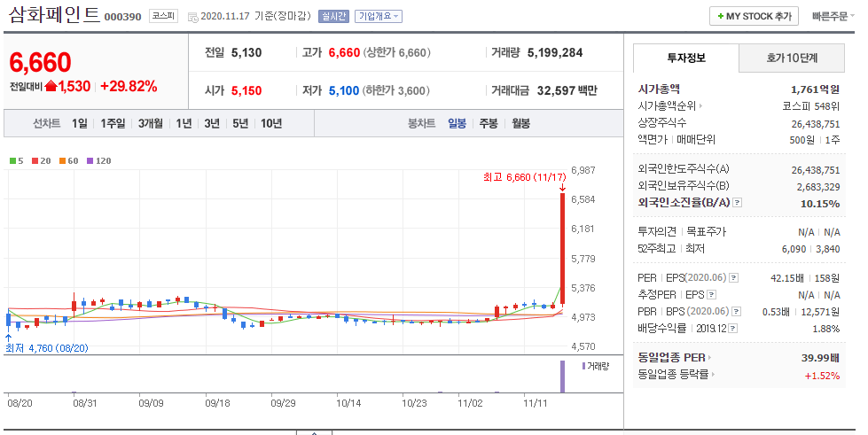Click the 코스피 548위 ranking value
The image size is (868, 435).
(x=811, y=106)
